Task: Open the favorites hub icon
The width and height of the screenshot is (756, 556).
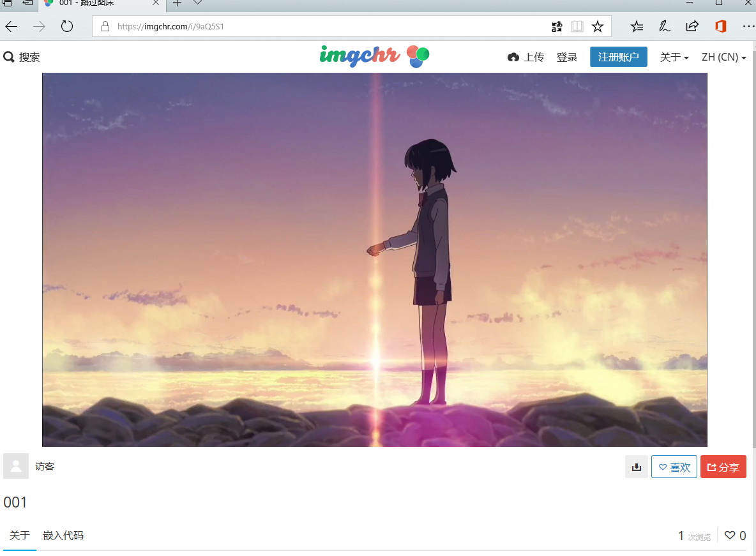Action: (x=637, y=27)
